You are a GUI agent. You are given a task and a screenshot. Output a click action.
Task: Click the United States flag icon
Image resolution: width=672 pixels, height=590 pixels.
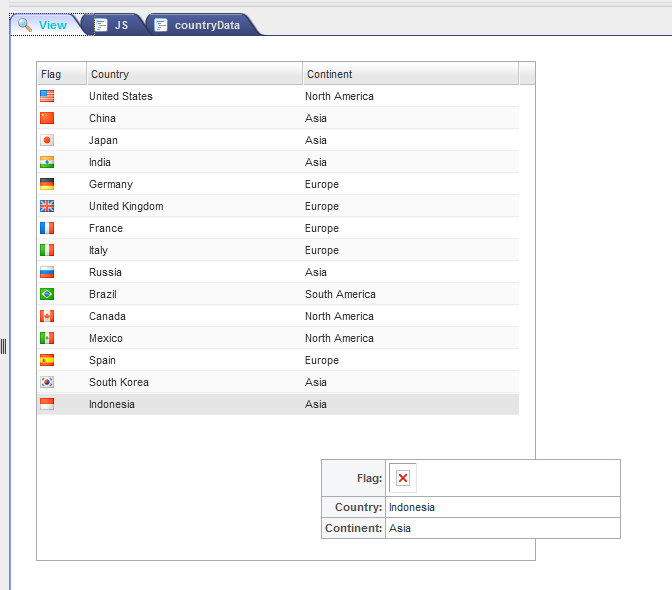pos(47,96)
